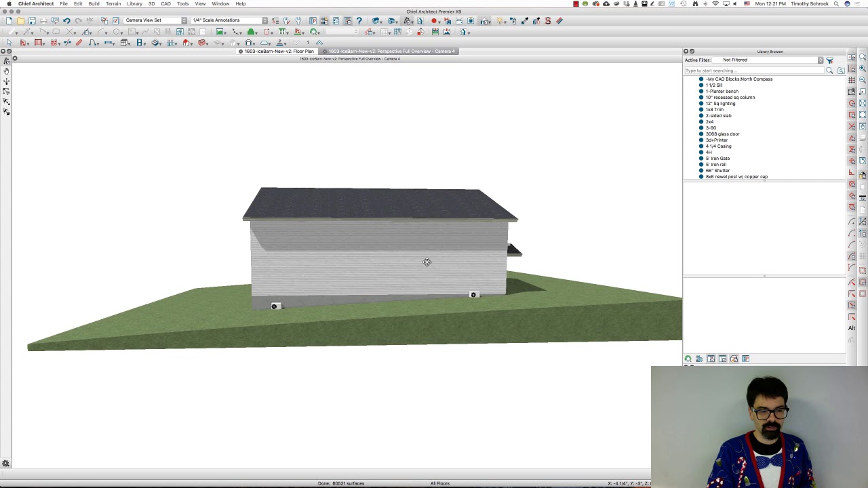Open the Spotlight search in menu bar
868x488 pixels.
click(x=837, y=3)
